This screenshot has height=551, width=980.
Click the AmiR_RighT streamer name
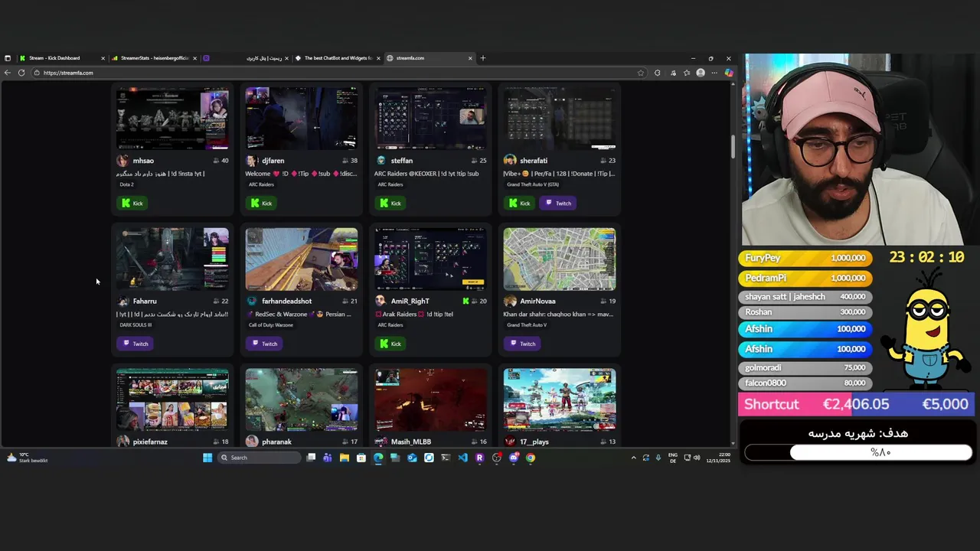tap(410, 302)
